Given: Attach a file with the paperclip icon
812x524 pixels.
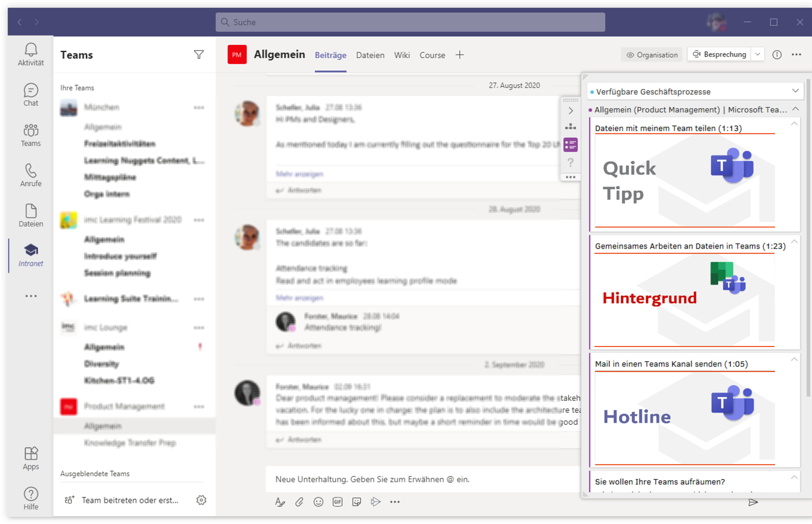Looking at the screenshot, I should click(x=299, y=502).
